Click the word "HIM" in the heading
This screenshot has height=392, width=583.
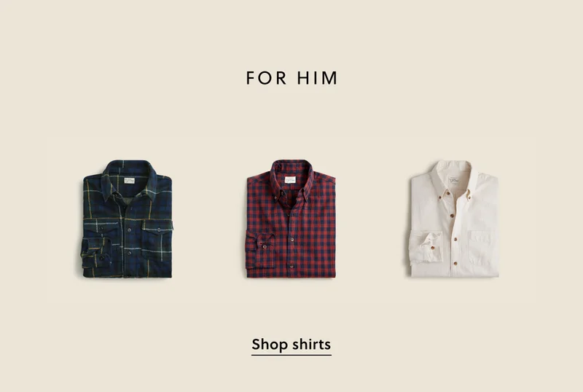[317, 78]
